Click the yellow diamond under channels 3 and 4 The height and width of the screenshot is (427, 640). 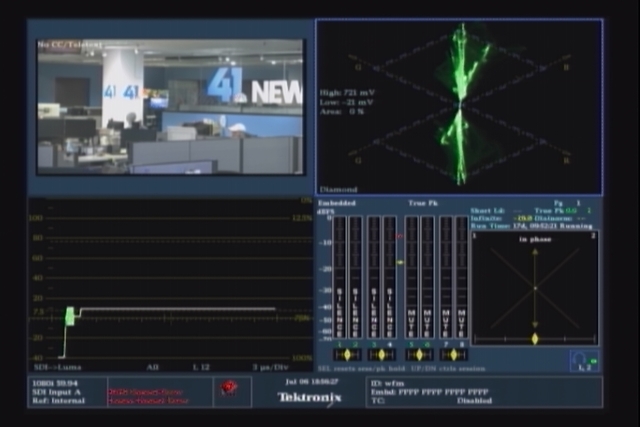pos(381,355)
